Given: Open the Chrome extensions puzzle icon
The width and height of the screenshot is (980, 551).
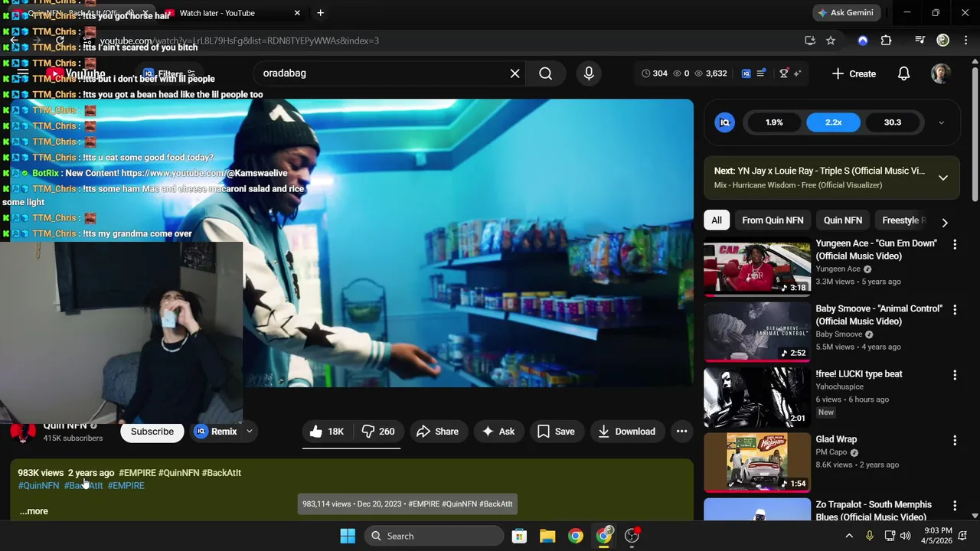Looking at the screenshot, I should [x=886, y=41].
